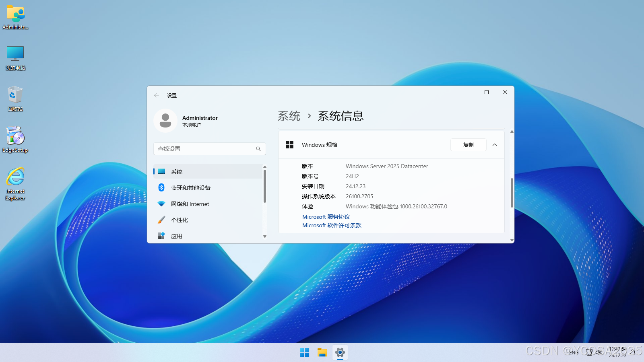The height and width of the screenshot is (362, 644).
Task: Click the 应用 apps sidebar icon
Action: tap(161, 236)
